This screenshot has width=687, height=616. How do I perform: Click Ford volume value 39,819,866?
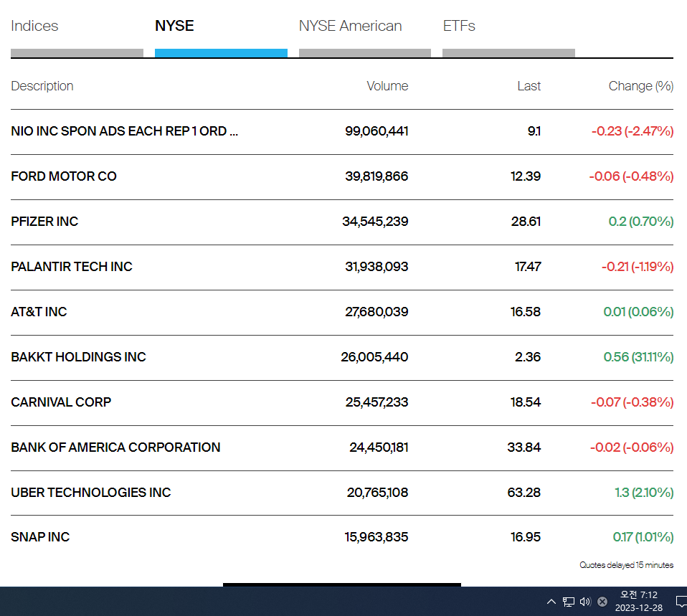pyautogui.click(x=376, y=176)
